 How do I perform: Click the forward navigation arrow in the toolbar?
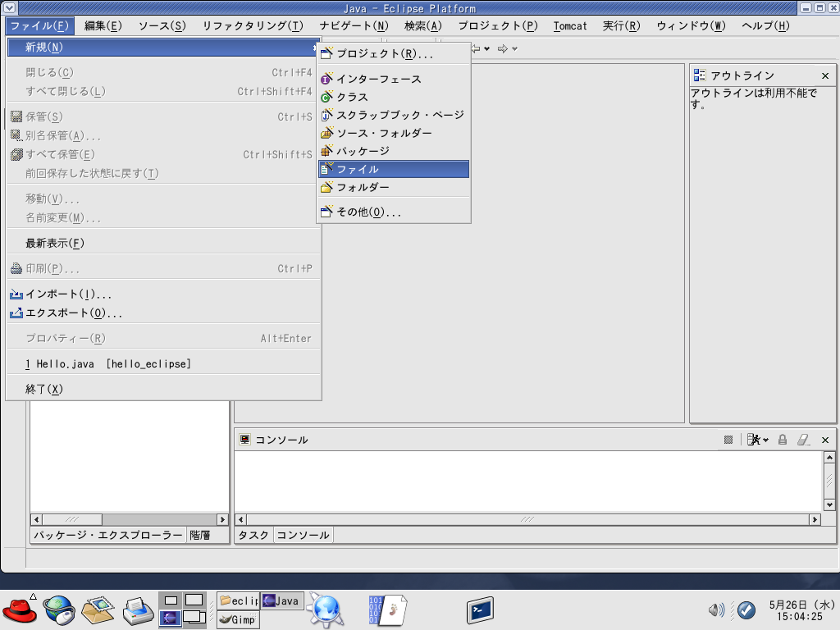point(503,48)
